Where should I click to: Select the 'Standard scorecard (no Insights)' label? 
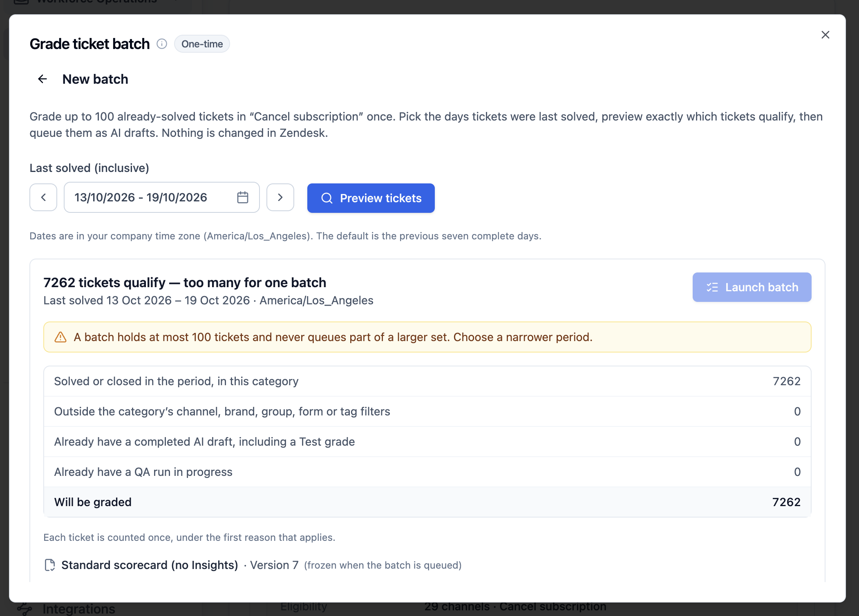coord(150,565)
